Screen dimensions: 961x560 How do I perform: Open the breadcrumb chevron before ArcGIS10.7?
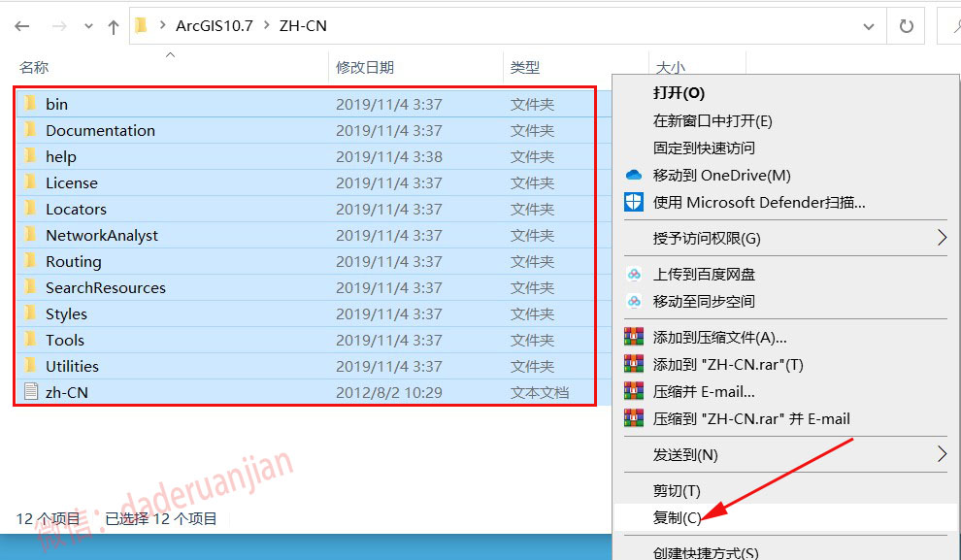[162, 26]
